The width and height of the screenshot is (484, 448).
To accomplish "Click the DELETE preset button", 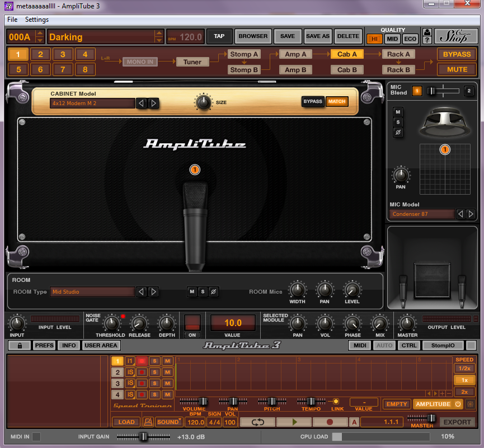I will click(x=348, y=36).
